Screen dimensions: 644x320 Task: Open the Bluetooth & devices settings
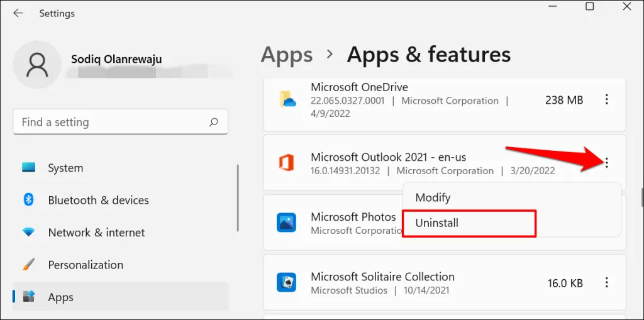(98, 201)
